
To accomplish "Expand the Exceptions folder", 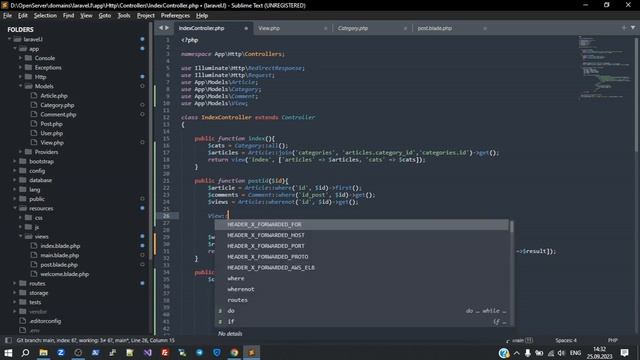I will pyautogui.click(x=20, y=67).
